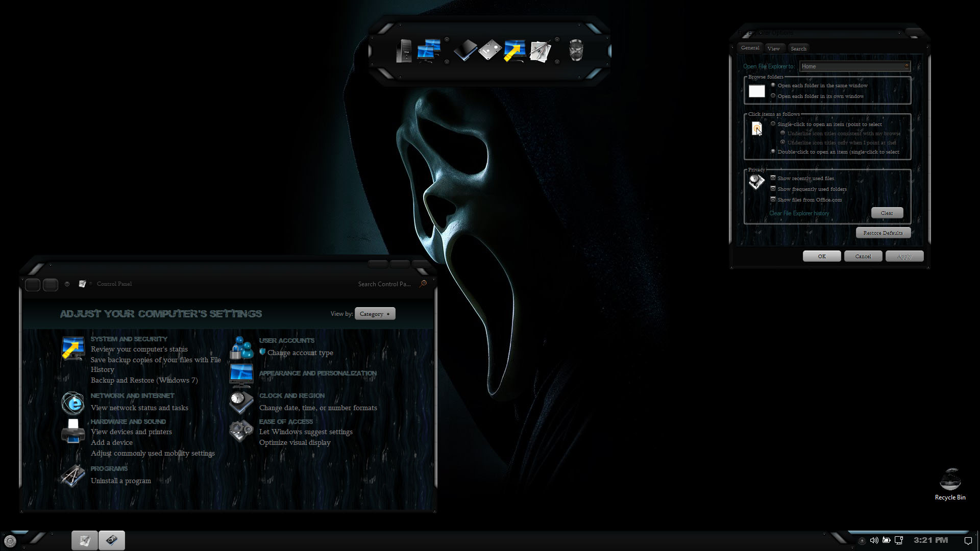Viewport: 980px width, 551px height.
Task: Open the Uninstall a program link
Action: coord(121,481)
